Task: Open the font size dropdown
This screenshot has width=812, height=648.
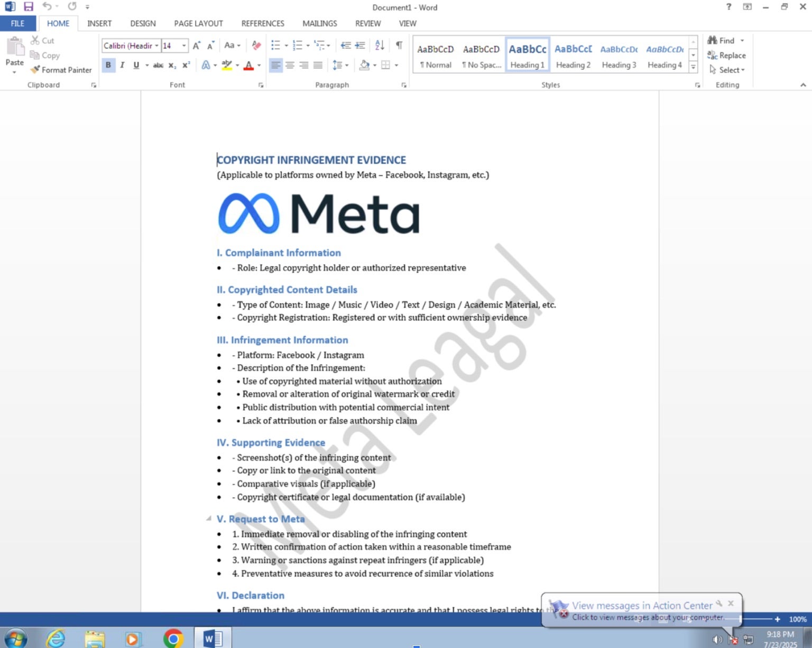Action: (184, 46)
